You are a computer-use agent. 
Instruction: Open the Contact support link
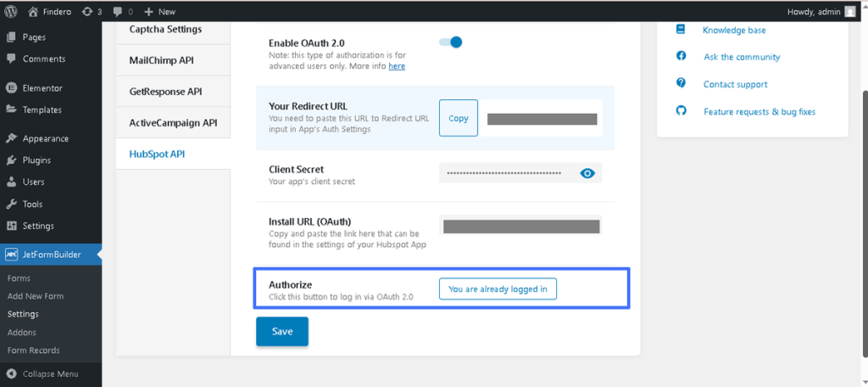[x=735, y=84]
